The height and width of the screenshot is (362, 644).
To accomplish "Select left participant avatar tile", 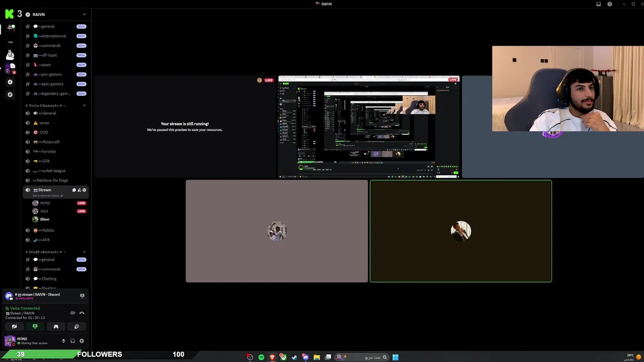I will [x=277, y=231].
